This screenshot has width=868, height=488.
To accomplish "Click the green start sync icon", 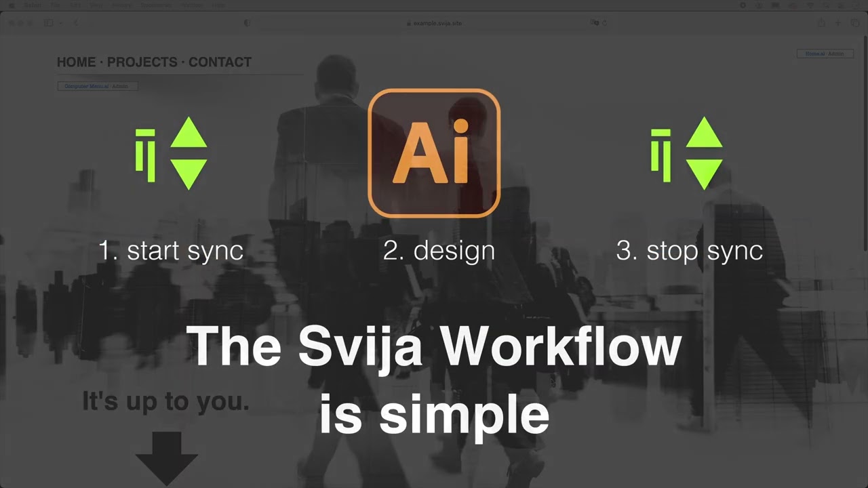I will (172, 153).
